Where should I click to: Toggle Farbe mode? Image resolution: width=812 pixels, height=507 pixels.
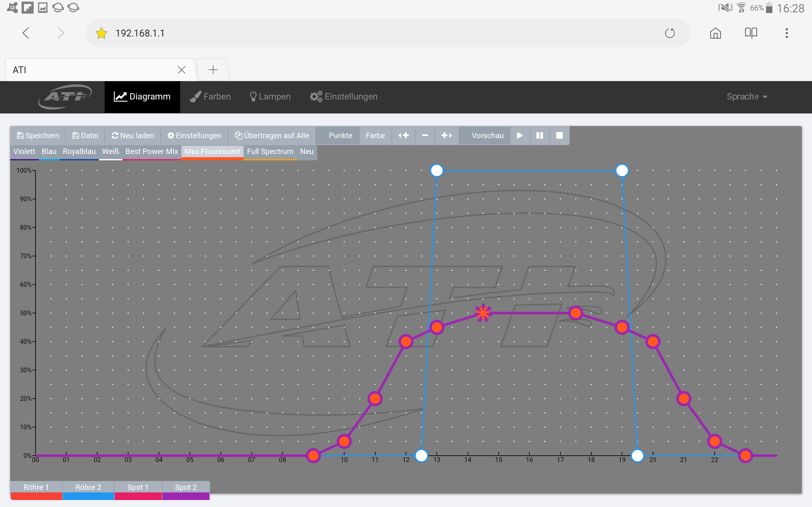pyautogui.click(x=375, y=136)
